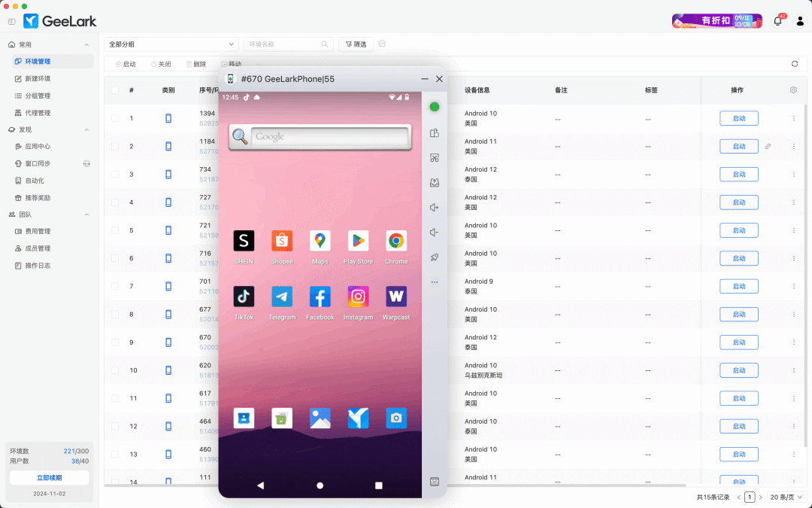Open the TikTok app on phone

(x=244, y=297)
